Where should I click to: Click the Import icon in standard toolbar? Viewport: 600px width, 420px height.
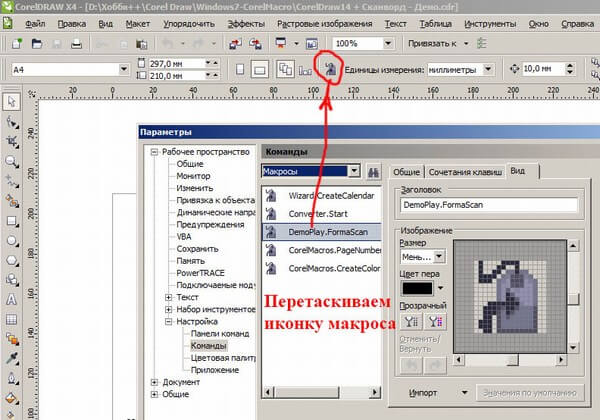point(235,44)
